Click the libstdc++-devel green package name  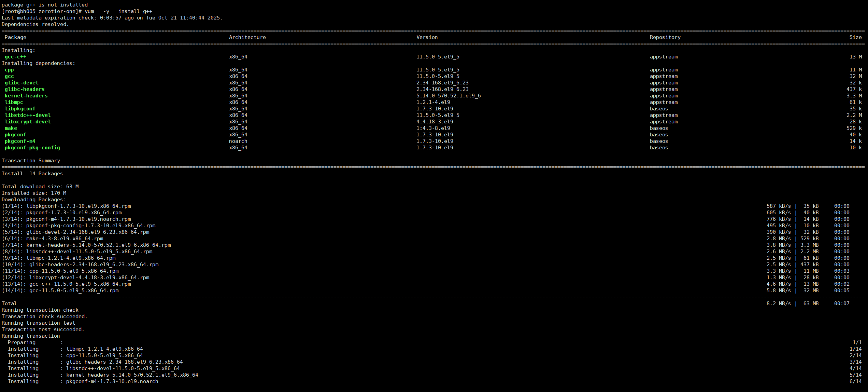click(x=28, y=115)
